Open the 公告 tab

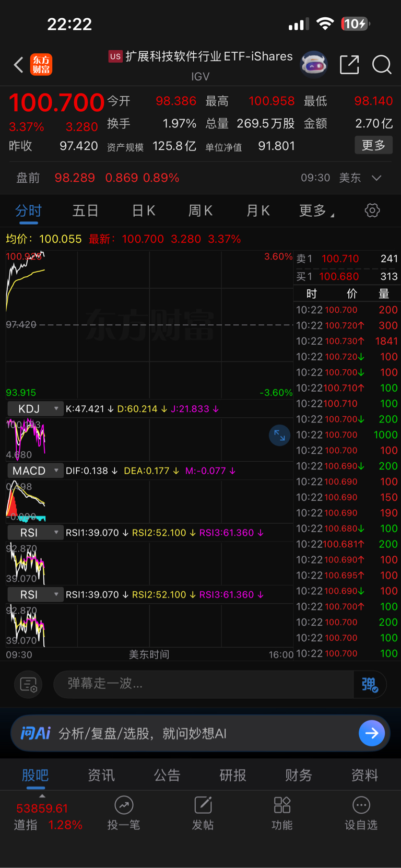tap(167, 775)
